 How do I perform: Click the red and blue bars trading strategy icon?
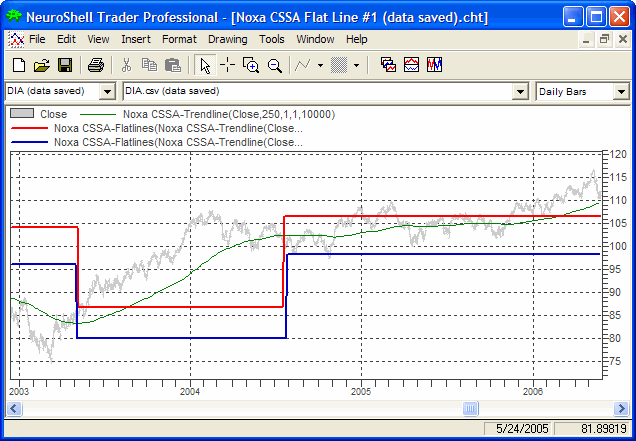click(x=434, y=65)
